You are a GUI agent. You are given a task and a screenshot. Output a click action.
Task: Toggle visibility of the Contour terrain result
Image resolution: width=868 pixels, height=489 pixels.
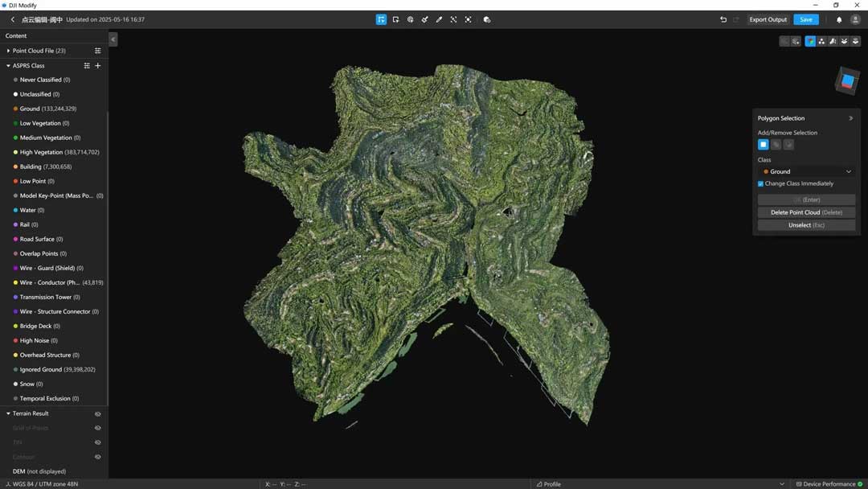97,457
